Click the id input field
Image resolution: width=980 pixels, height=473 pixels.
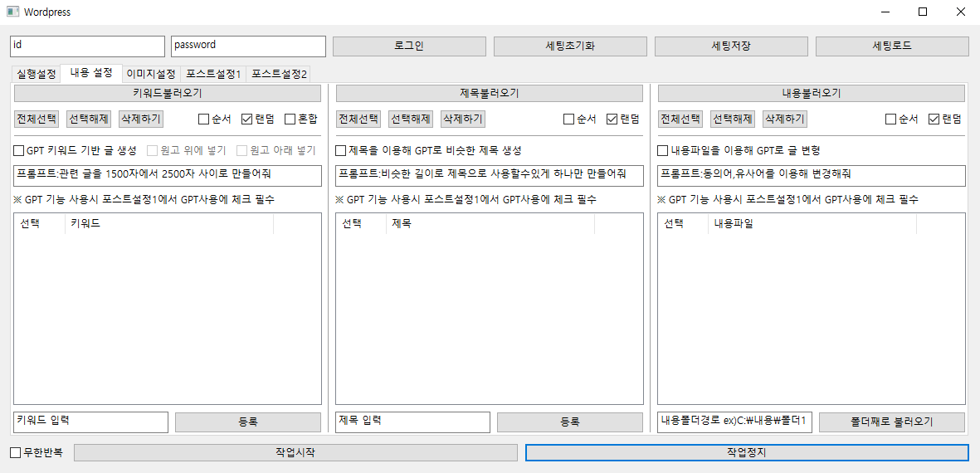coord(87,46)
